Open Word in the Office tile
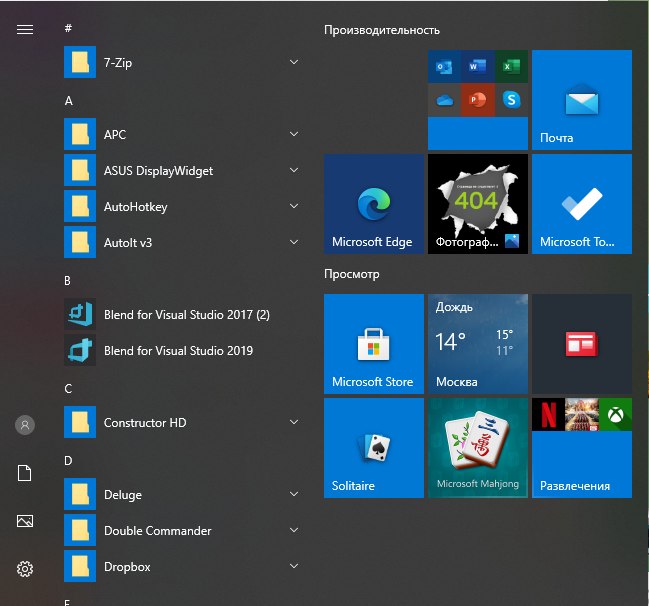Screen dimensions: 649x606 pyautogui.click(x=478, y=67)
